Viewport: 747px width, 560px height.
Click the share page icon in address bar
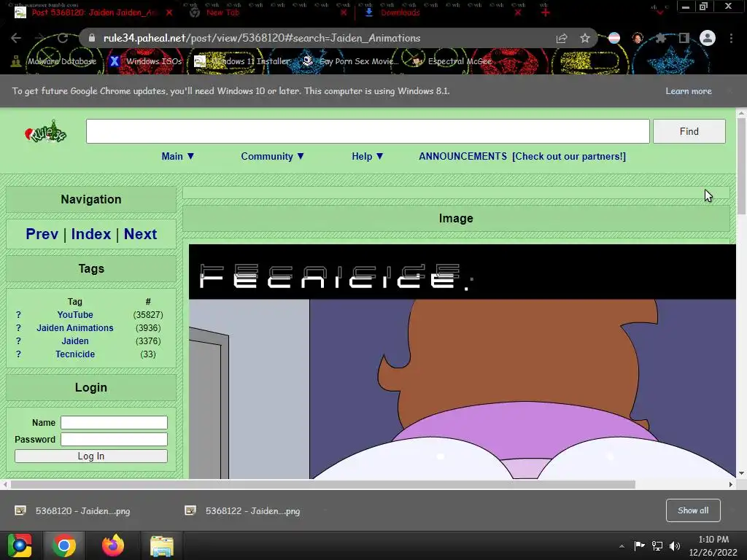562,38
